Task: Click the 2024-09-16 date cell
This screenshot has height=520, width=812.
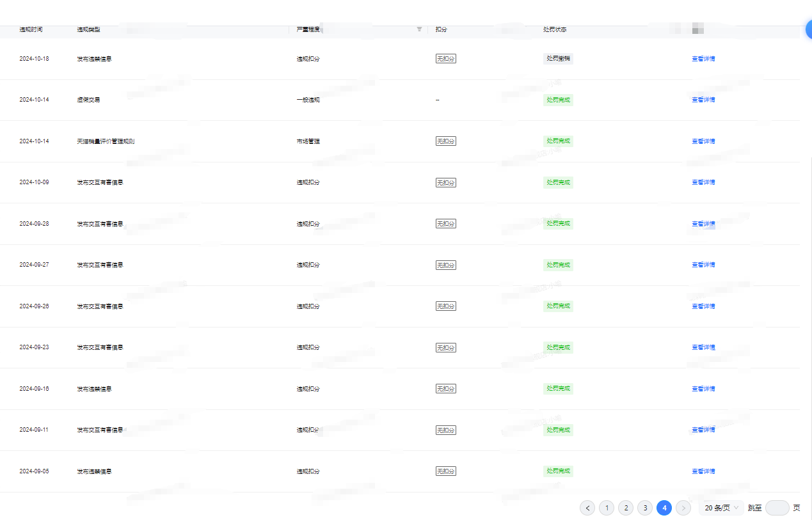Action: tap(34, 389)
